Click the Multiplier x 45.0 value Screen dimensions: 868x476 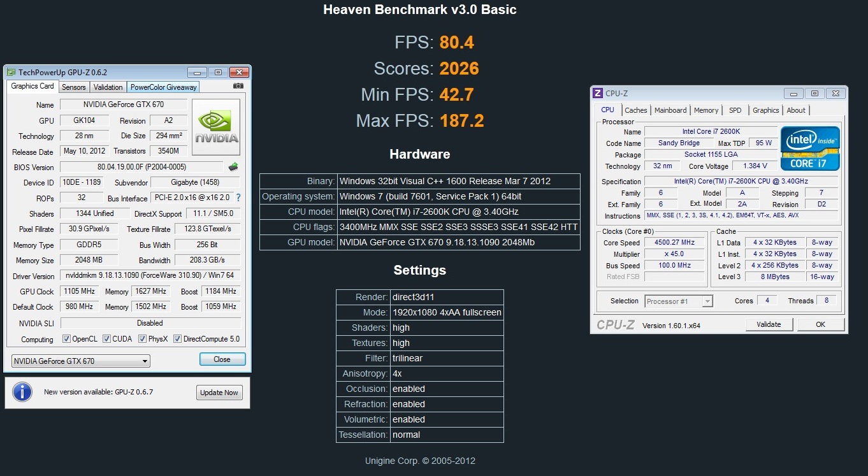(674, 254)
